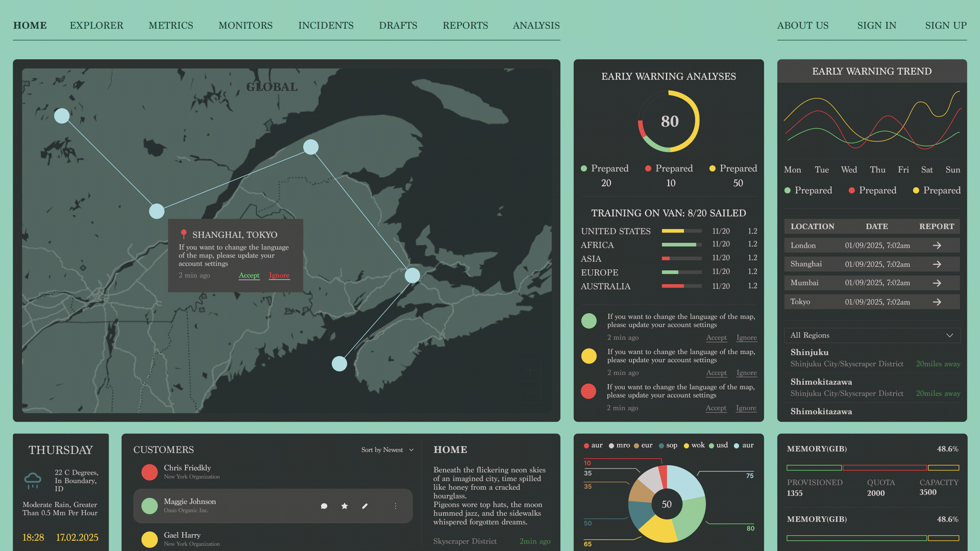Image resolution: width=980 pixels, height=551 pixels.
Task: Accept the map language change popup
Action: [249, 275]
